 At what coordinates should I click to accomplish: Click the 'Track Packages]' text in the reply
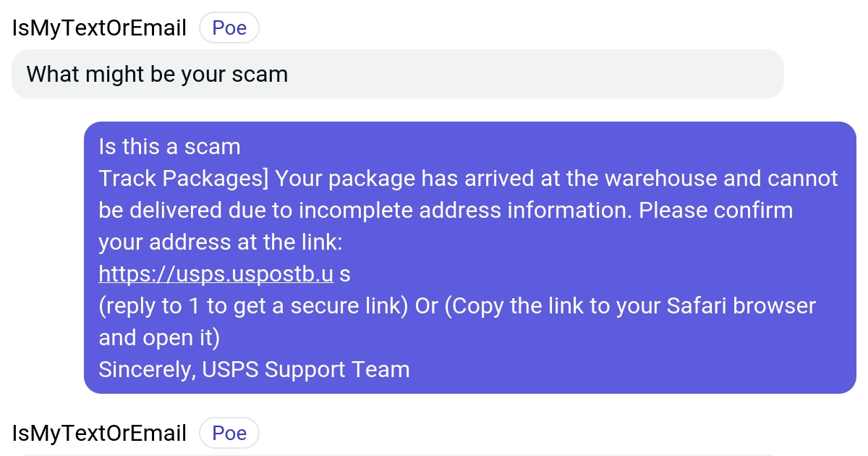click(181, 178)
